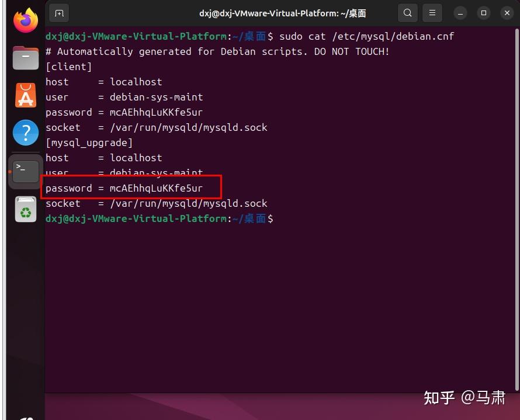Select the red-boxed password line

coord(124,188)
